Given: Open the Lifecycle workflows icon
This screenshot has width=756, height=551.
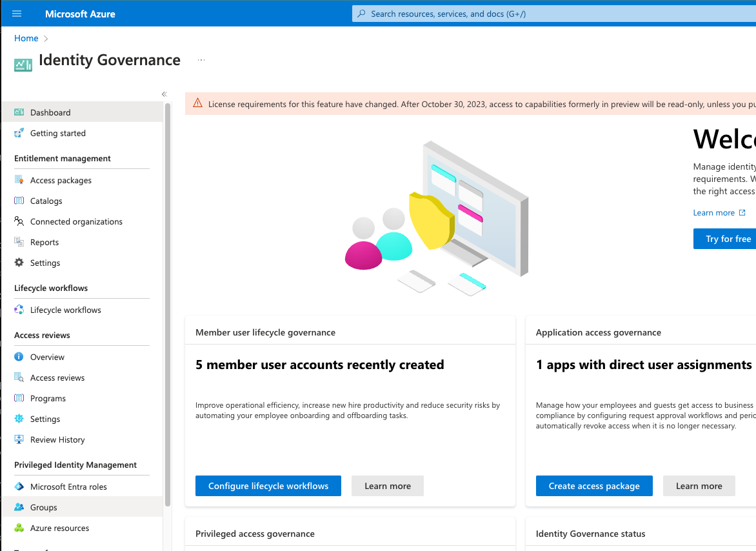Looking at the screenshot, I should [19, 310].
